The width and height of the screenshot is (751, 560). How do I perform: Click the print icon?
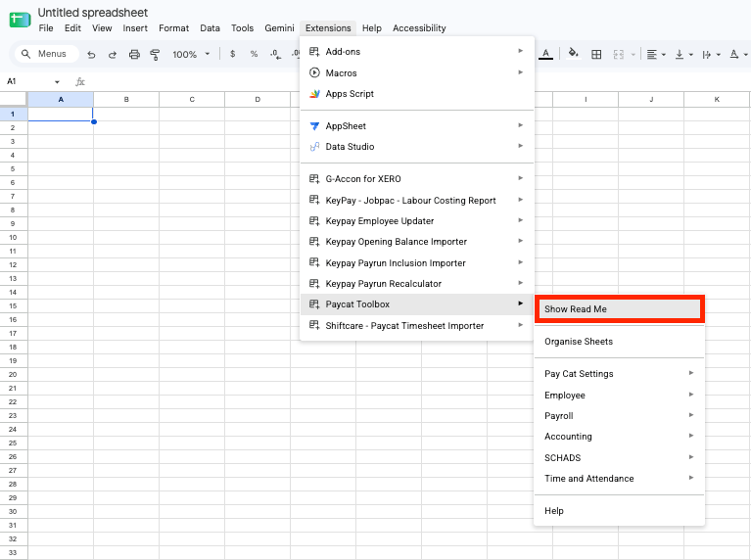134,55
